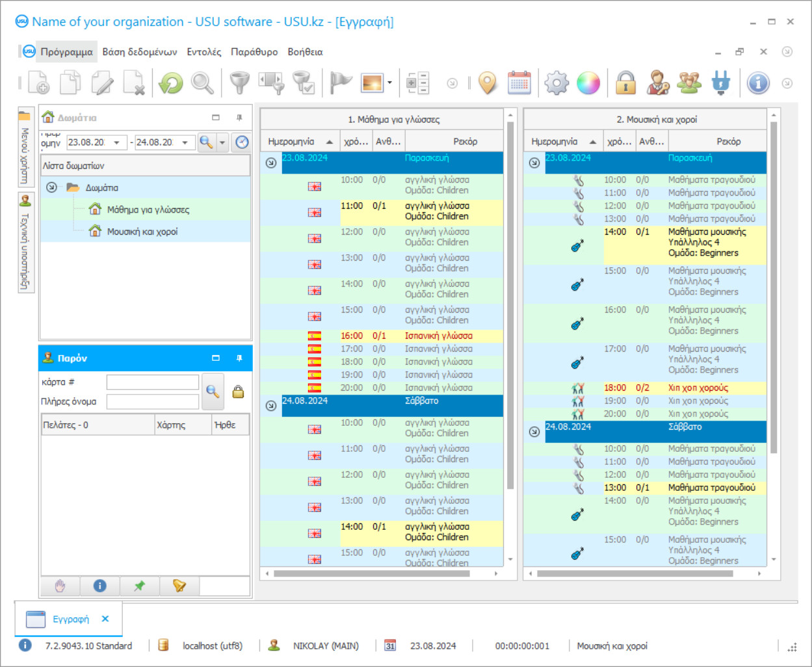Click the settings gear toolbar icon
Screen dimensions: 812x667
point(557,83)
